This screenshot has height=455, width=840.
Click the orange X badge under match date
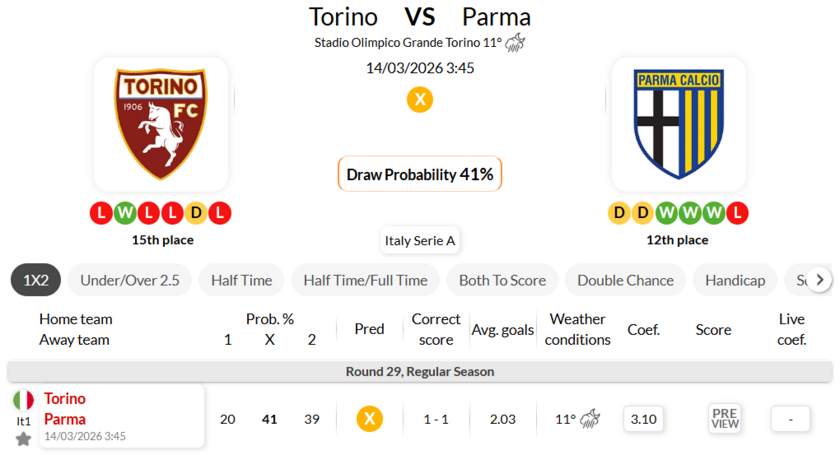(x=420, y=99)
